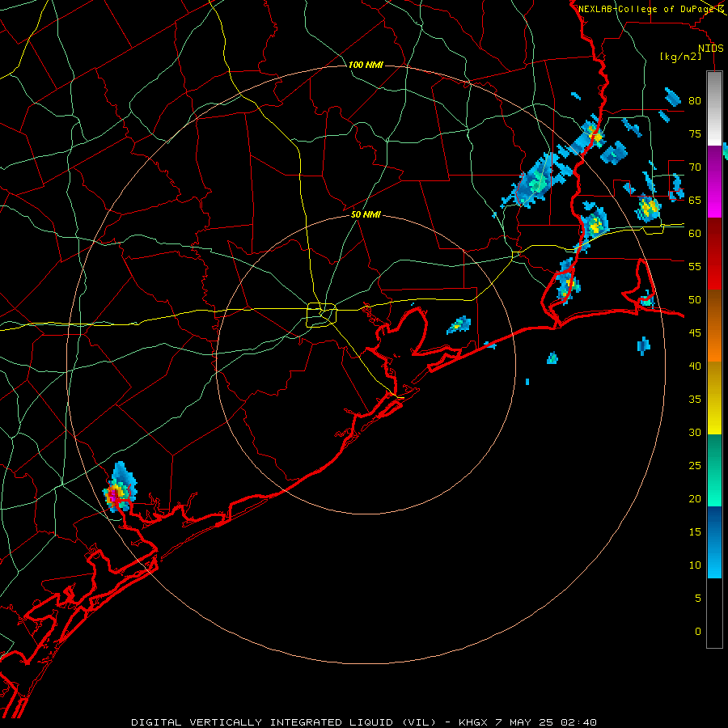This screenshot has height=728, width=728.
Task: Click the scale value "75"
Action: coord(695,133)
